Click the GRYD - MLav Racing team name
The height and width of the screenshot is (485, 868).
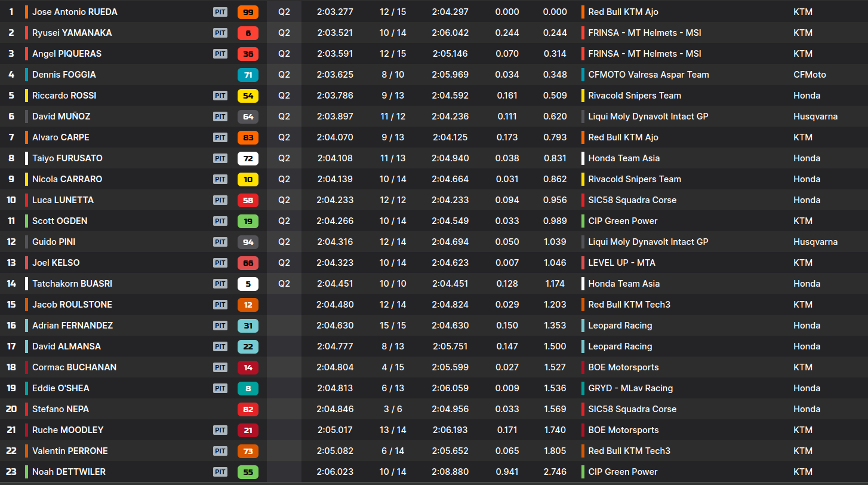[630, 388]
